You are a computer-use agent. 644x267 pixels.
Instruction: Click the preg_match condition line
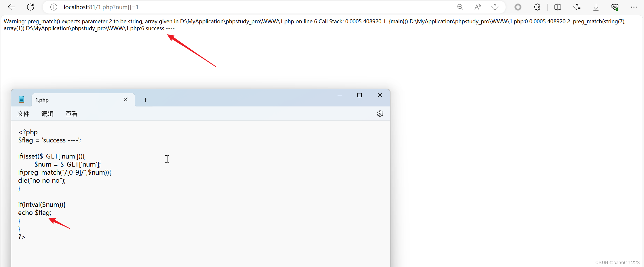tap(65, 172)
